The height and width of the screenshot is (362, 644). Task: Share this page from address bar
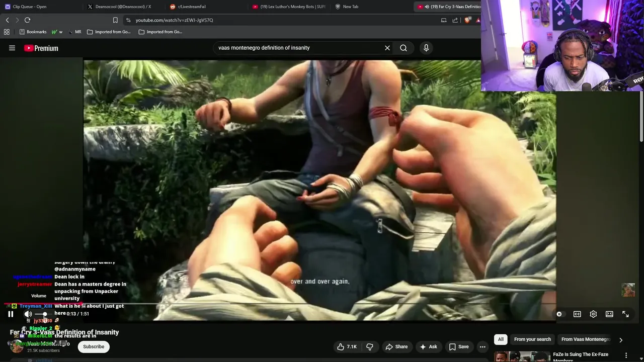(455, 20)
